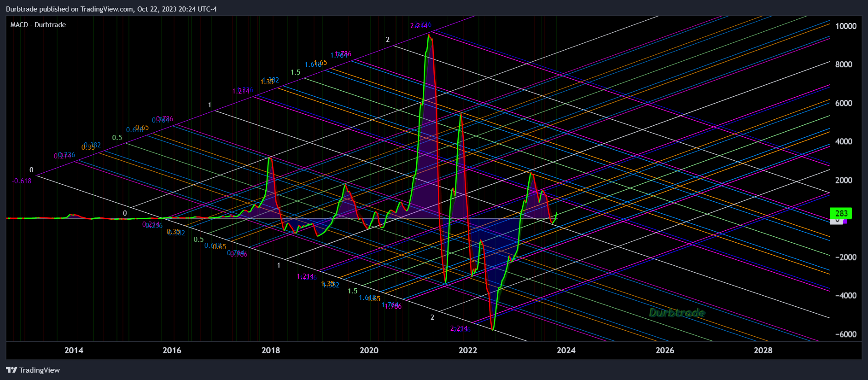Click the white 2 label on rising fan
The image size is (868, 380).
(x=388, y=40)
